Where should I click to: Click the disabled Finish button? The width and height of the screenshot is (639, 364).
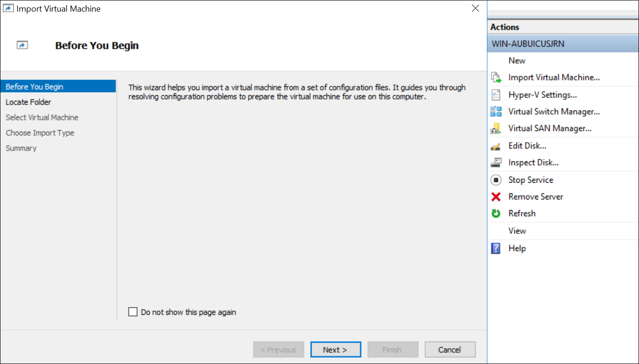[x=393, y=350]
